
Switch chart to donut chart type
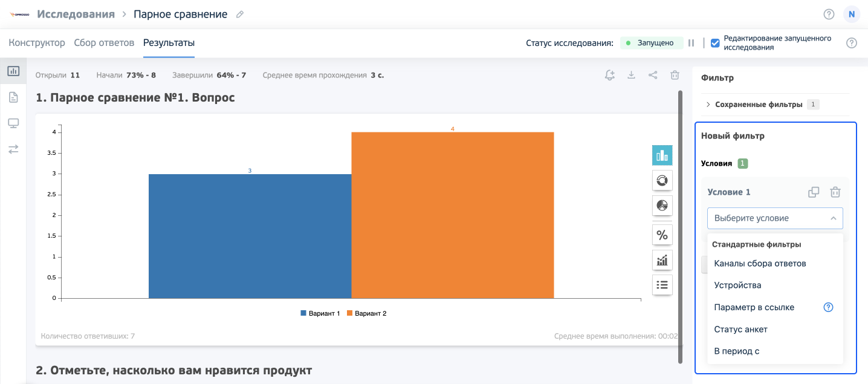click(x=662, y=180)
